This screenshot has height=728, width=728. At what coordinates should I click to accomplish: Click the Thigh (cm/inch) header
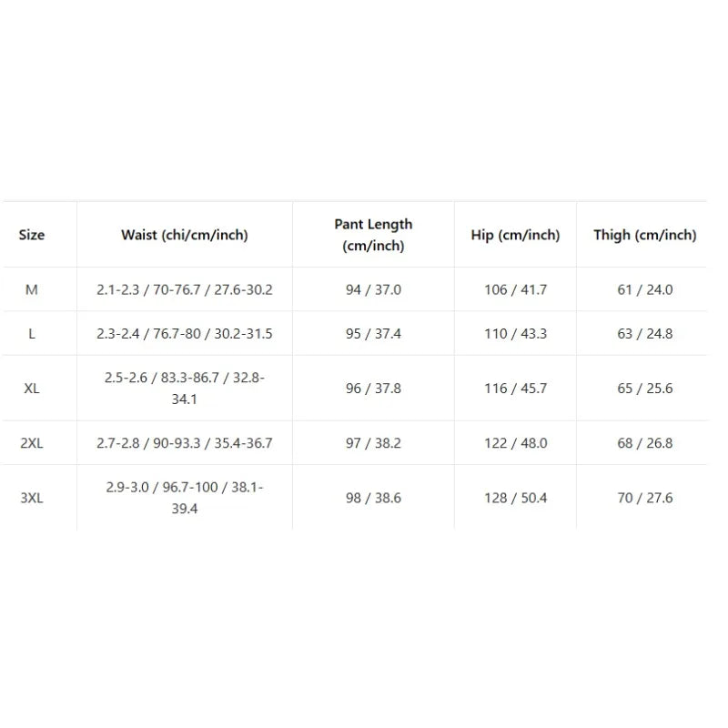click(645, 235)
